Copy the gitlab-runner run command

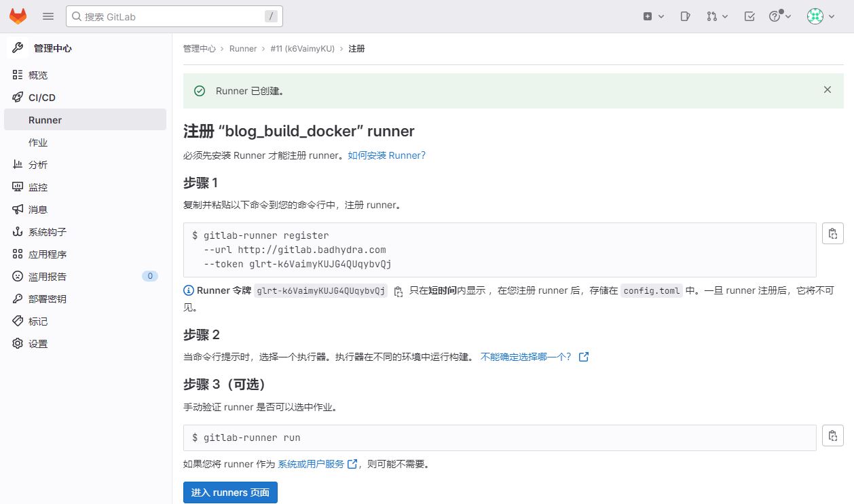[x=832, y=435]
